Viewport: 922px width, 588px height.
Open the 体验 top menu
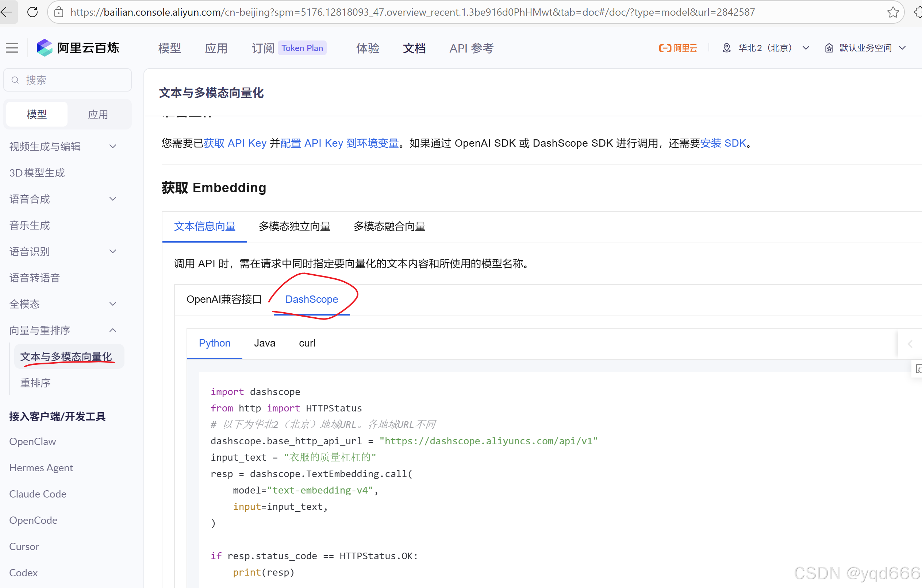pyautogui.click(x=368, y=48)
